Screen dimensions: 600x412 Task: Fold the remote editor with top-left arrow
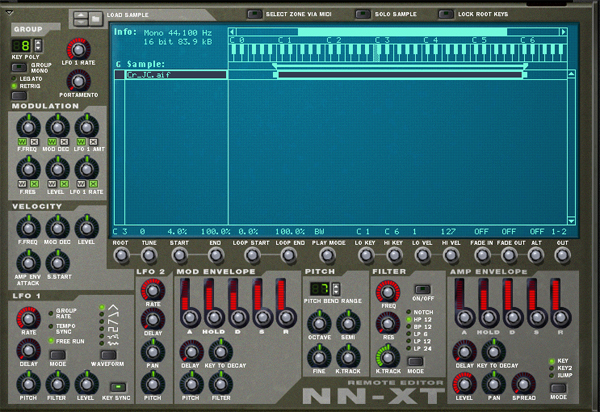click(x=9, y=13)
